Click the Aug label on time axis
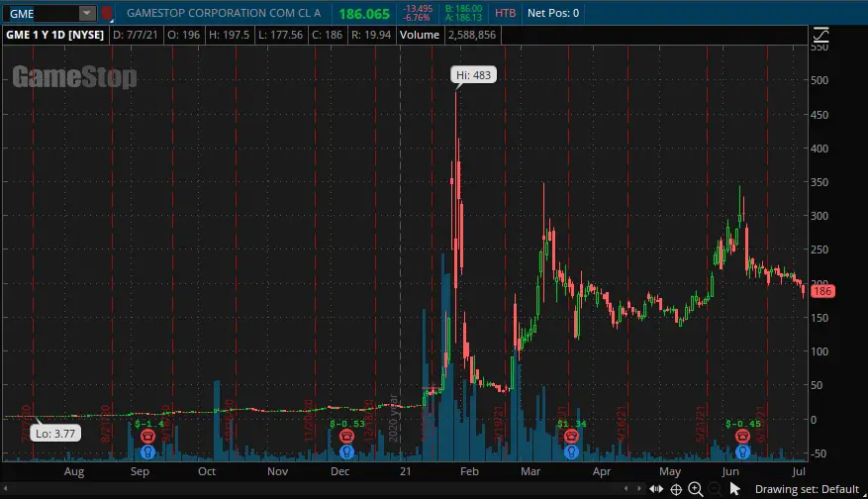The height and width of the screenshot is (499, 868). [74, 472]
